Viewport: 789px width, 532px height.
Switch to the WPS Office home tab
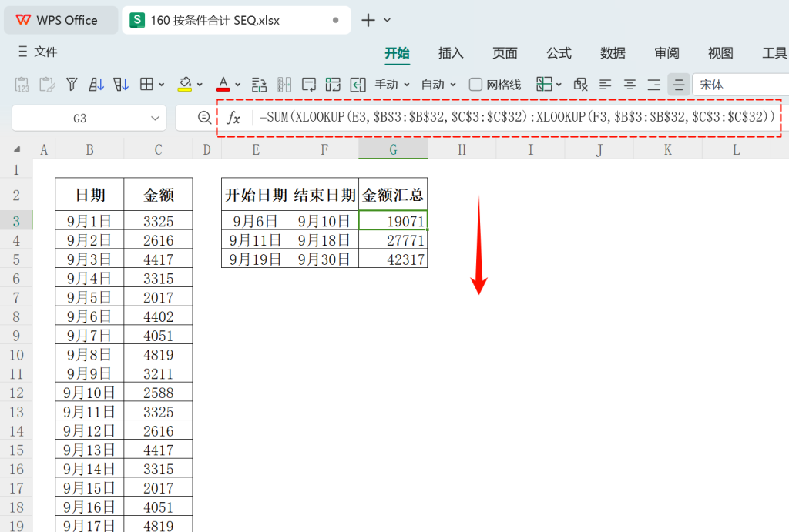[61, 20]
